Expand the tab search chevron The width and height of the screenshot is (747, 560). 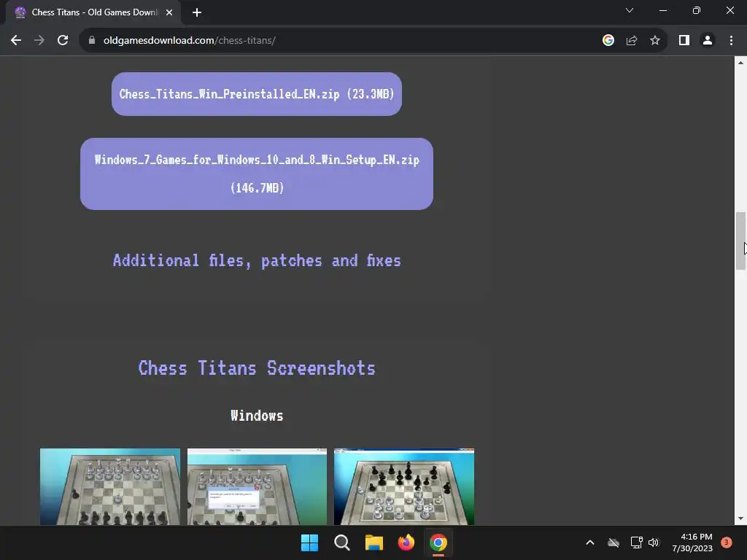click(x=630, y=10)
